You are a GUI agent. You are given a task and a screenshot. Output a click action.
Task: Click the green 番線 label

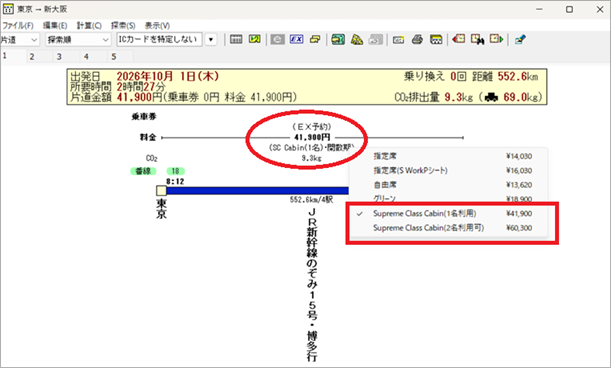(x=143, y=171)
